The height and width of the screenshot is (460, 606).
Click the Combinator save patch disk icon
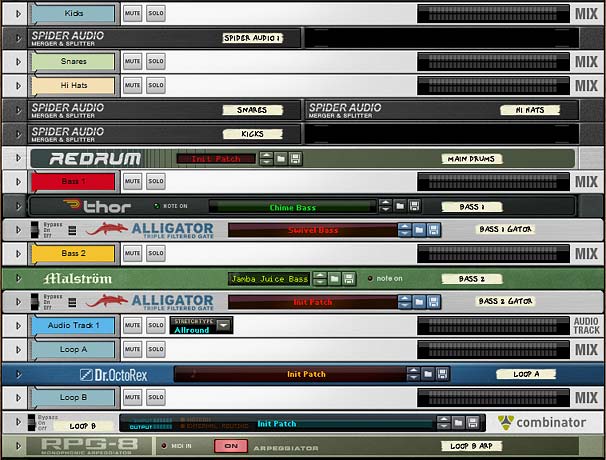[473, 423]
